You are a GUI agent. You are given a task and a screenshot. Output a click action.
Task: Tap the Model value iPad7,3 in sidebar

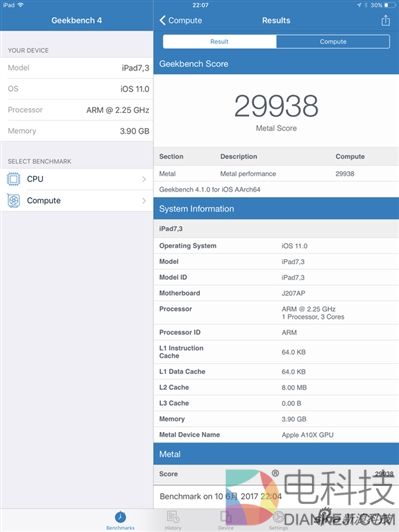pos(135,68)
